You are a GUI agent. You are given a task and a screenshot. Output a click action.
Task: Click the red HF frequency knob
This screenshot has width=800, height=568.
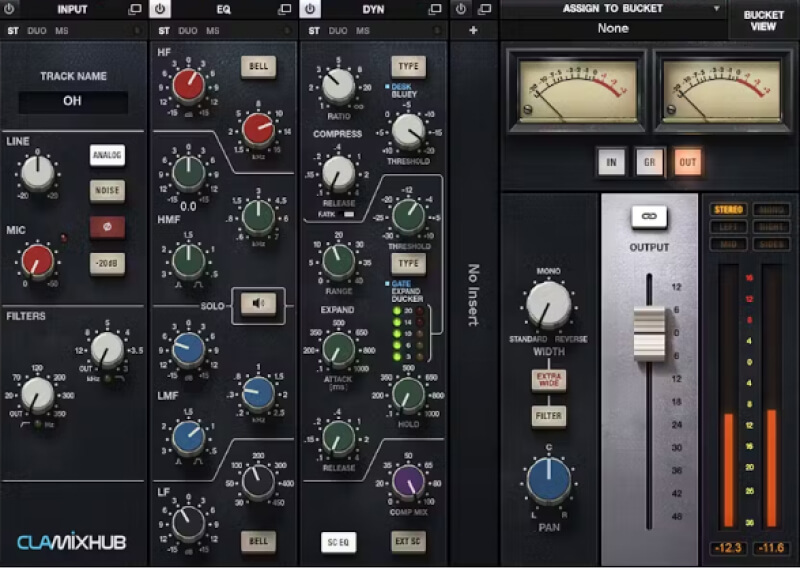click(x=258, y=129)
